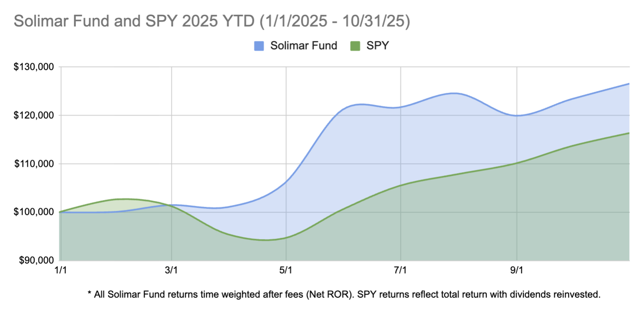The height and width of the screenshot is (312, 644).
Task: Select the 5/1 x-axis date label
Action: tap(286, 271)
